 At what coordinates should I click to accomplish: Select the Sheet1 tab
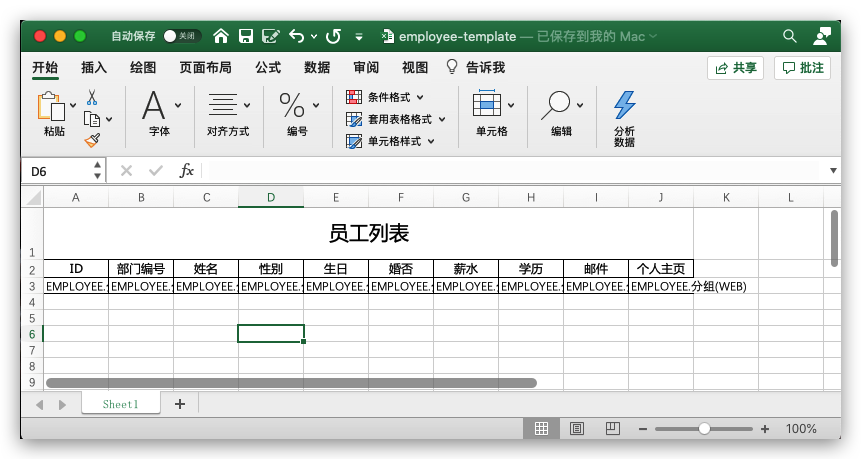click(x=121, y=404)
